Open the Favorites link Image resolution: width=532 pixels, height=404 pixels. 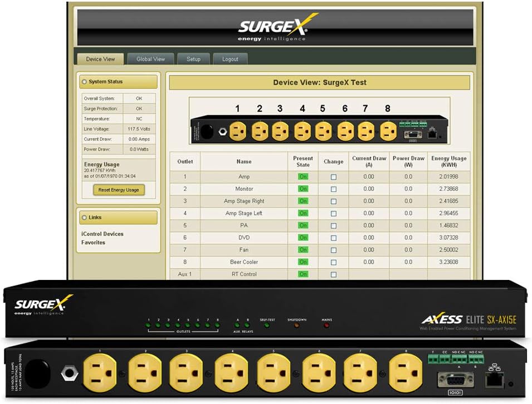click(93, 242)
